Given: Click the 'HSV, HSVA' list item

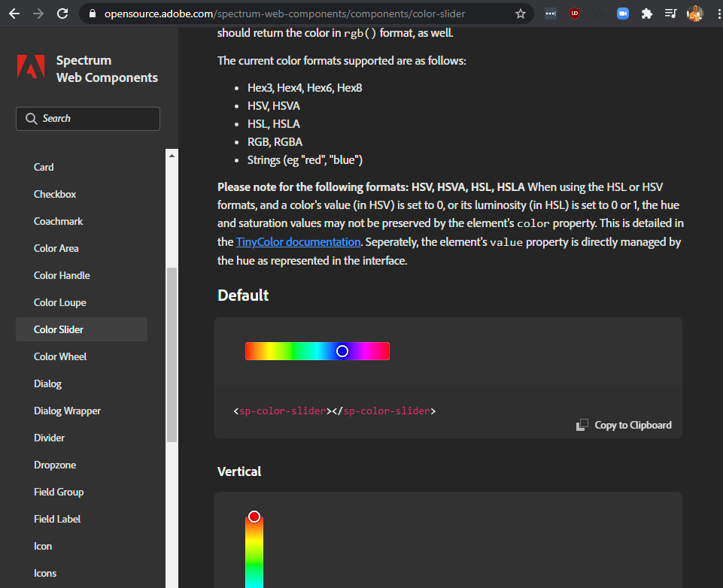Looking at the screenshot, I should [274, 106].
